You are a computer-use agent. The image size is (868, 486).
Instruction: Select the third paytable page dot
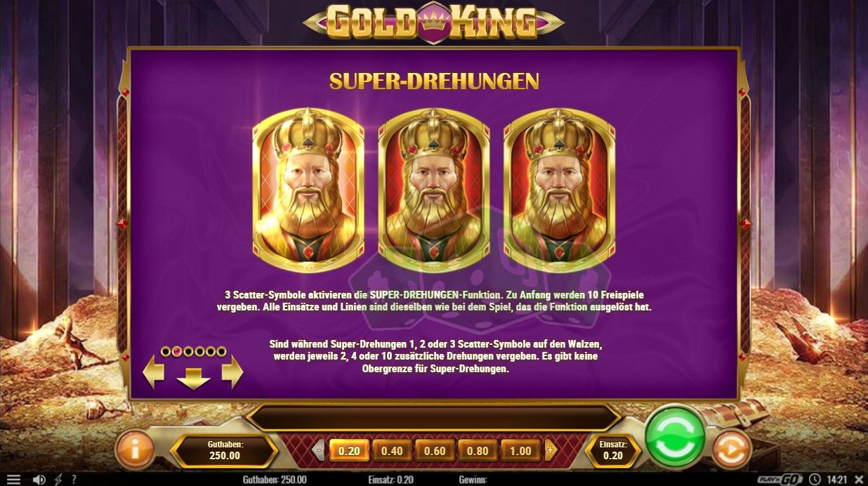coord(188,351)
